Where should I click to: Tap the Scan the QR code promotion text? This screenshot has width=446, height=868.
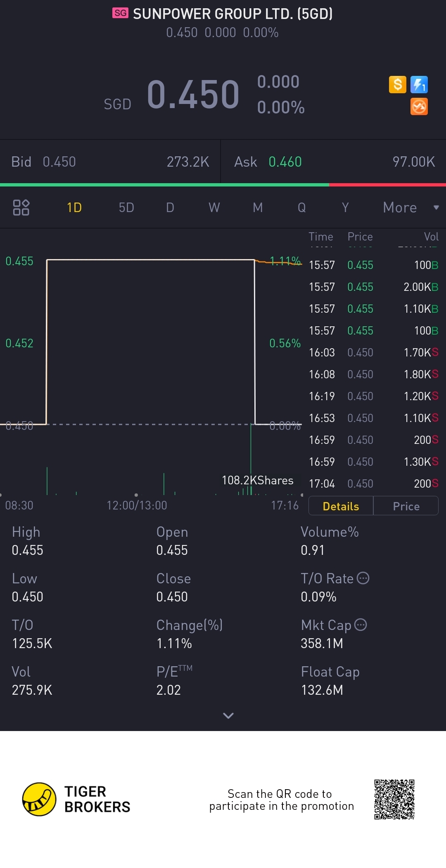pyautogui.click(x=282, y=800)
